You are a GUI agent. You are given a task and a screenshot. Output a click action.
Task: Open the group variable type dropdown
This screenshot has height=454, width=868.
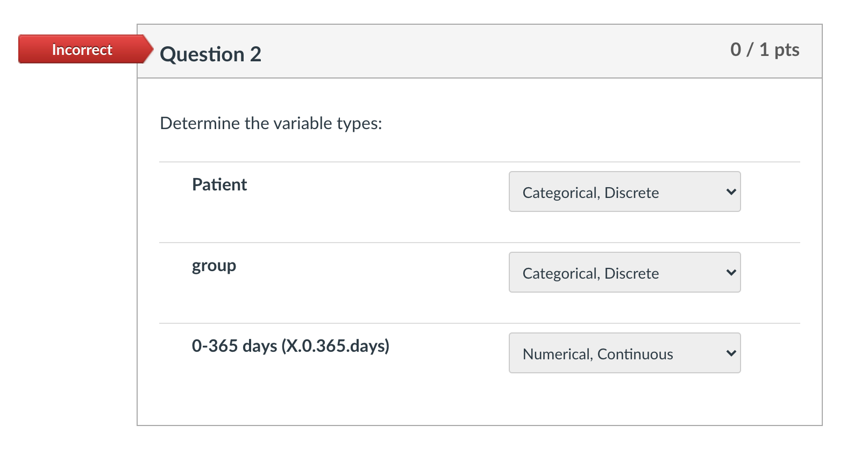pyautogui.click(x=624, y=273)
